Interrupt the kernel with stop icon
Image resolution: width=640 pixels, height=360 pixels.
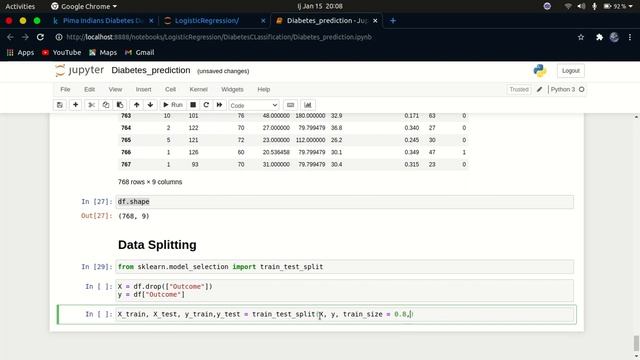click(x=193, y=105)
